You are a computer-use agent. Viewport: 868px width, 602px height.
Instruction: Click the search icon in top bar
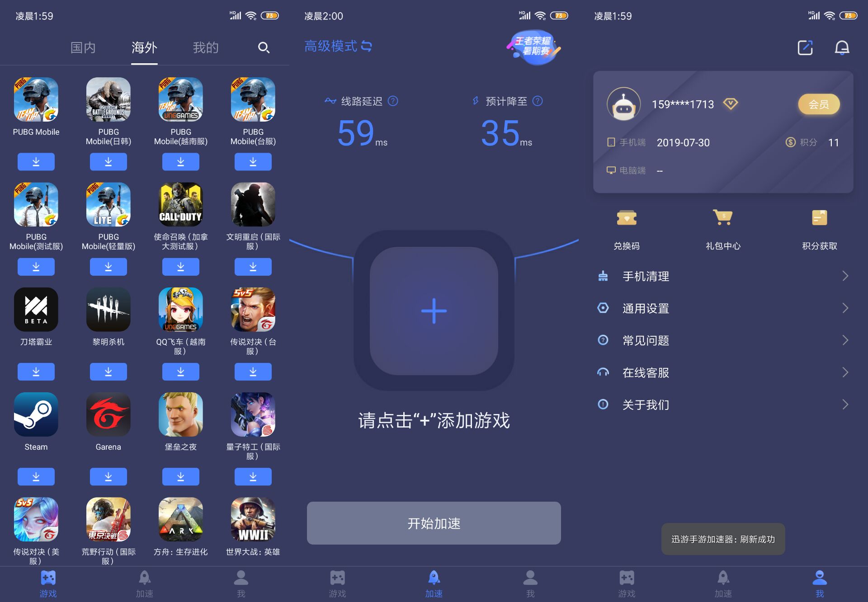264,47
